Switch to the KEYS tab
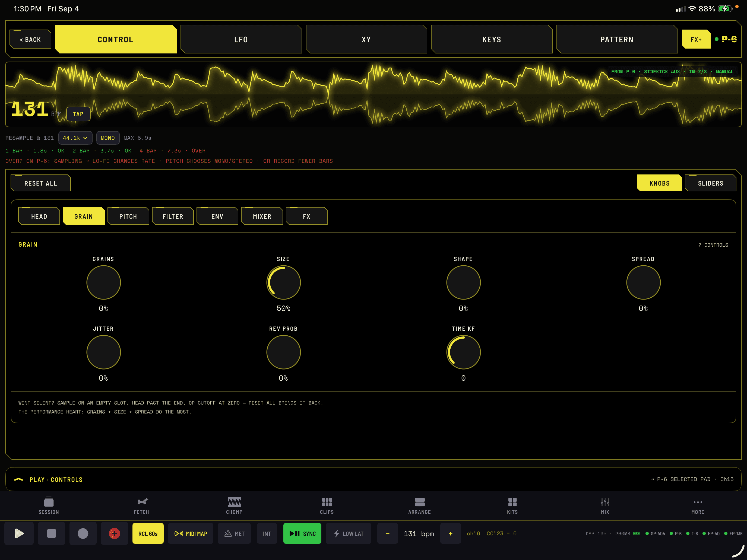Screen dimensions: 747x560 [492, 40]
